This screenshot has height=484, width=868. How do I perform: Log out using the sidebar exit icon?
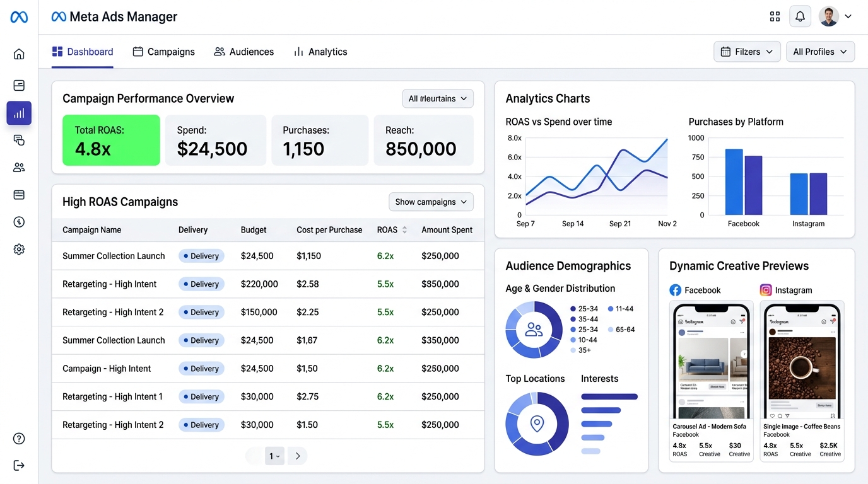click(19, 466)
